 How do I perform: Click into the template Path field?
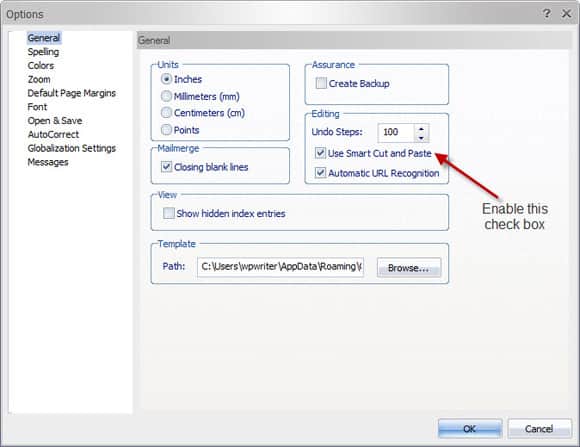click(280, 267)
